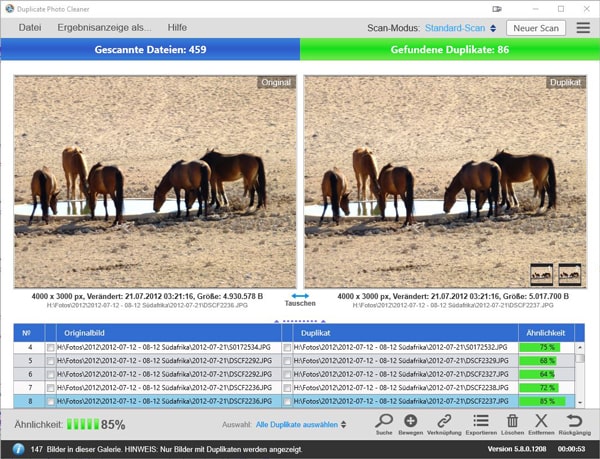Tick the duplicate checkbox in row 8

click(x=287, y=400)
